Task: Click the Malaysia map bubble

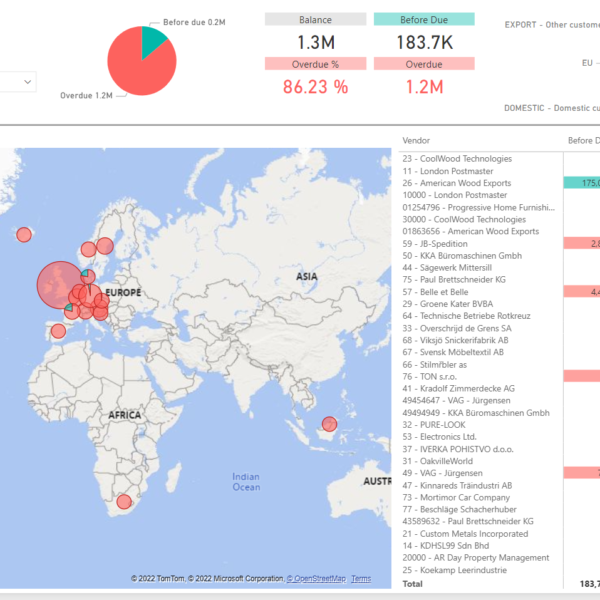Action: (x=329, y=424)
